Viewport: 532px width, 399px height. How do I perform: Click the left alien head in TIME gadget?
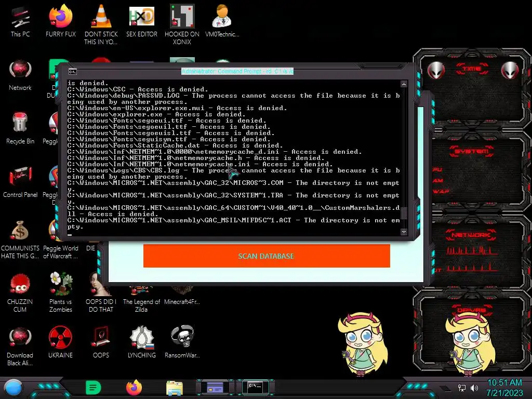pos(436,71)
